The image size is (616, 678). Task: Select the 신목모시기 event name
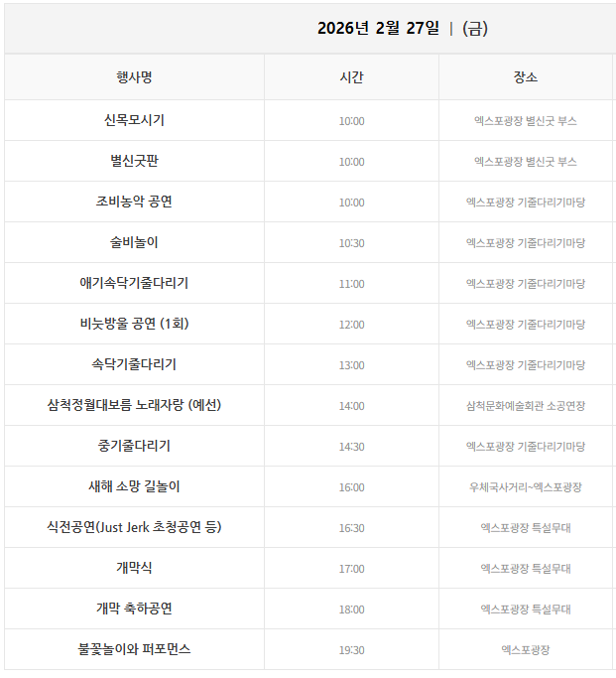134,120
